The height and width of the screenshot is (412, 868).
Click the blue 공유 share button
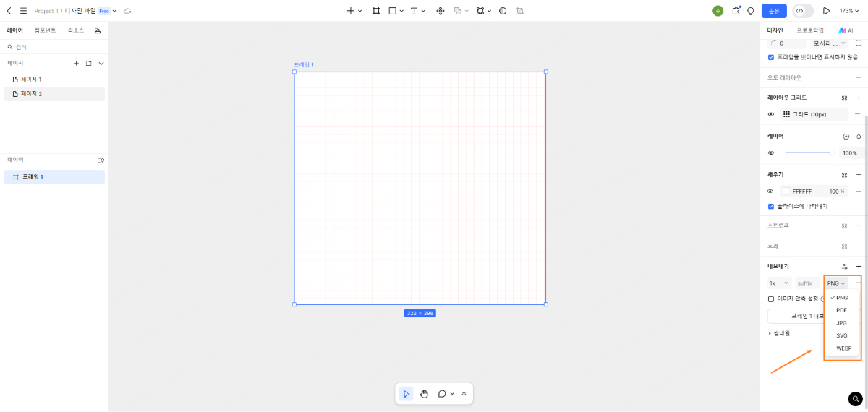click(774, 11)
